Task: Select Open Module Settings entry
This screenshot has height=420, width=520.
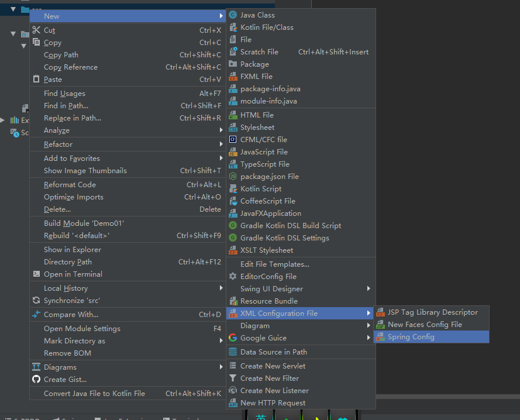Action: (x=128, y=328)
